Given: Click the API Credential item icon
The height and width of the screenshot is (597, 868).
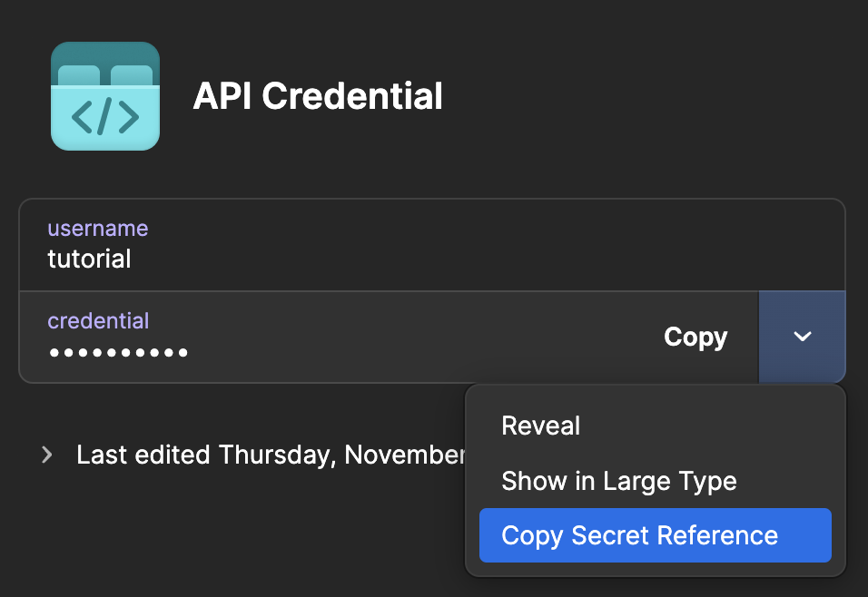Looking at the screenshot, I should [x=105, y=95].
